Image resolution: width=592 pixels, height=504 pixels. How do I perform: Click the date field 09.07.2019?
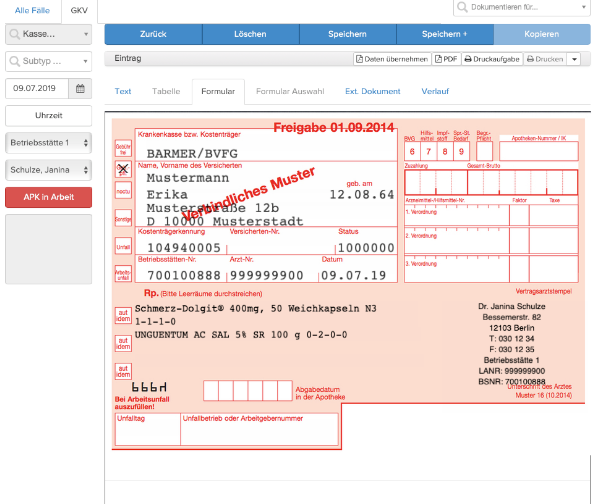[x=37, y=89]
